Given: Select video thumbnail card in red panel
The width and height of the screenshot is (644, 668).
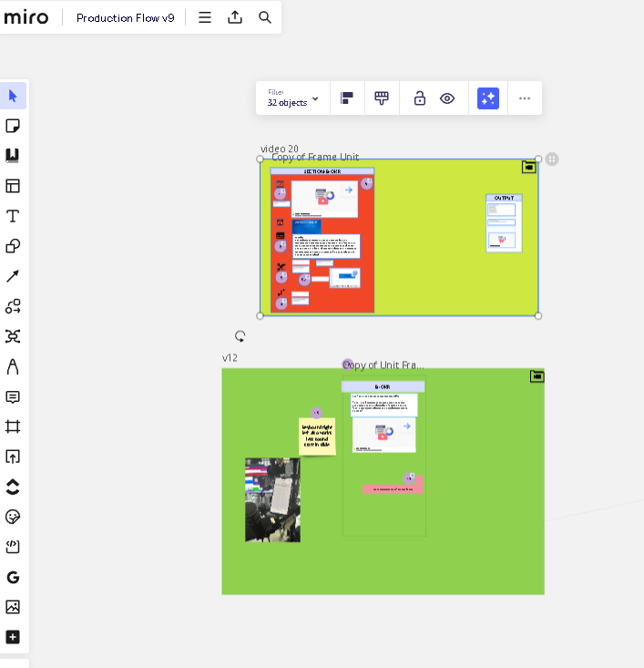Looking at the screenshot, I should tap(324, 199).
